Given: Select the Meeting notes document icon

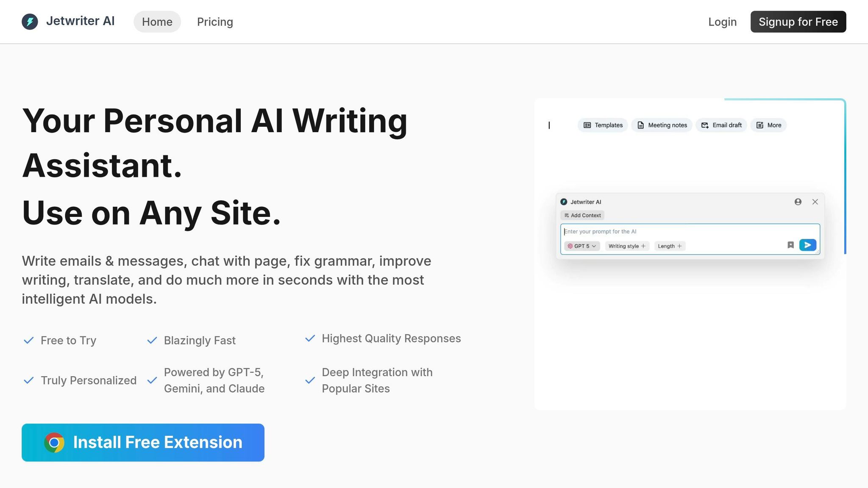Looking at the screenshot, I should 640,125.
